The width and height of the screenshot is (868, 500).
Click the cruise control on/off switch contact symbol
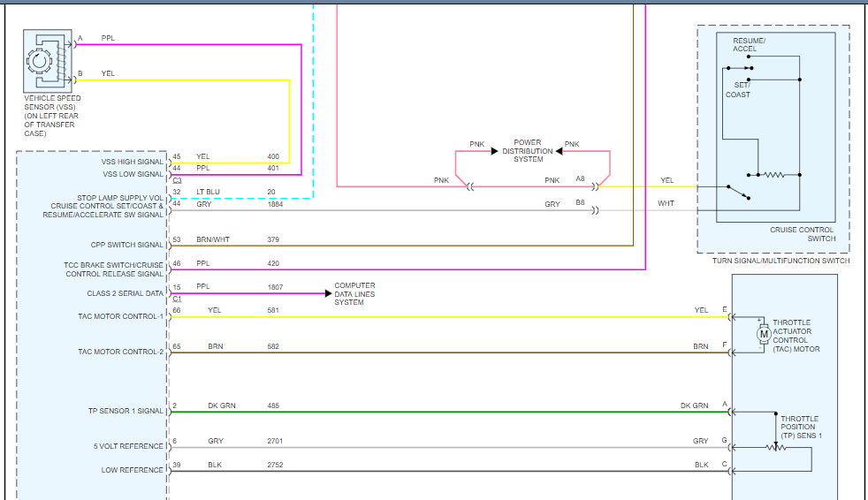[x=738, y=193]
